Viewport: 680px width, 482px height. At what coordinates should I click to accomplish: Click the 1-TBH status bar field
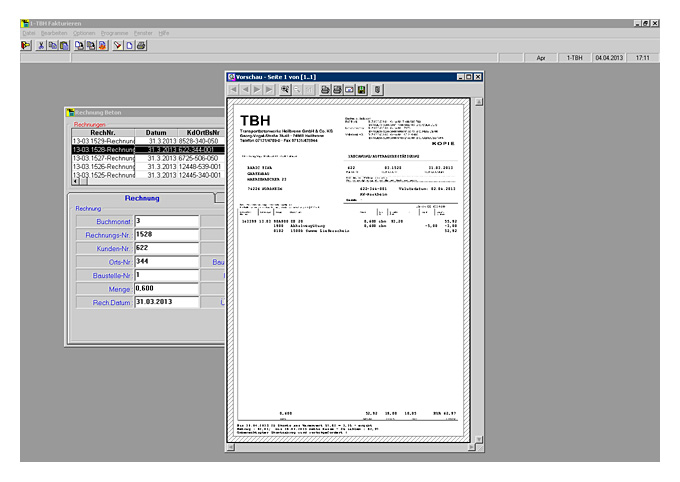[x=575, y=58]
